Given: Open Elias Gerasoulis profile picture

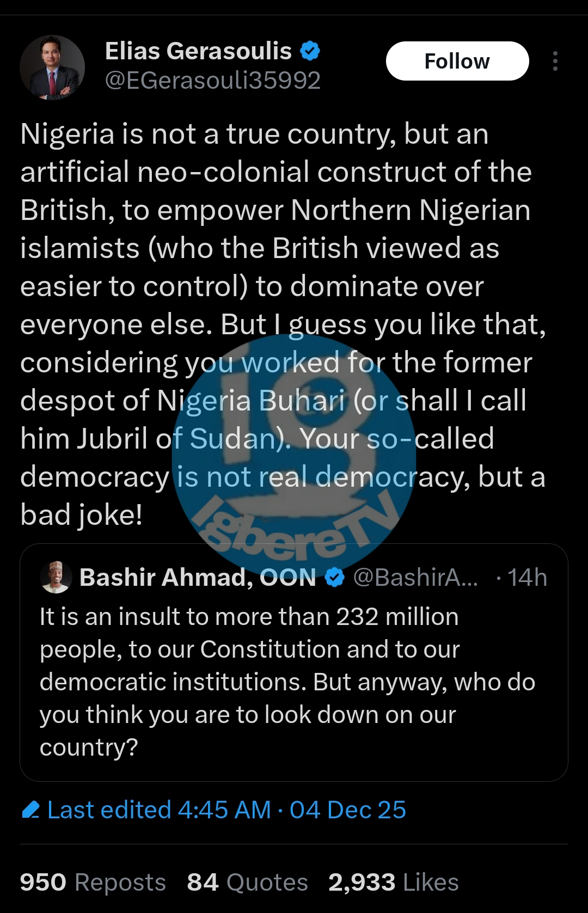Looking at the screenshot, I should (x=52, y=68).
